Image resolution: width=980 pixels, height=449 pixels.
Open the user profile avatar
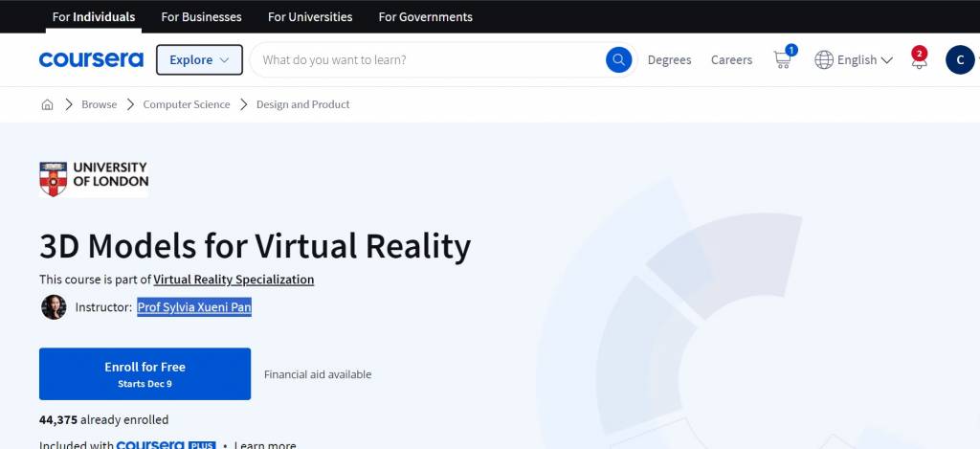pos(959,59)
